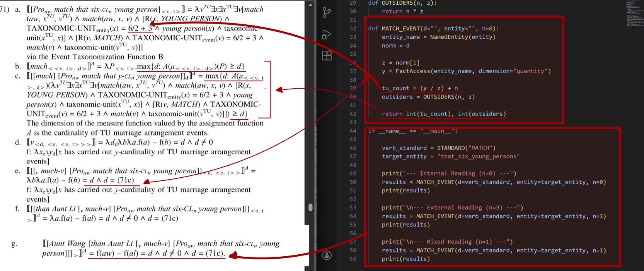Open the Extensions view in the activity bar
This screenshot has height=271, width=644.
(327, 55)
